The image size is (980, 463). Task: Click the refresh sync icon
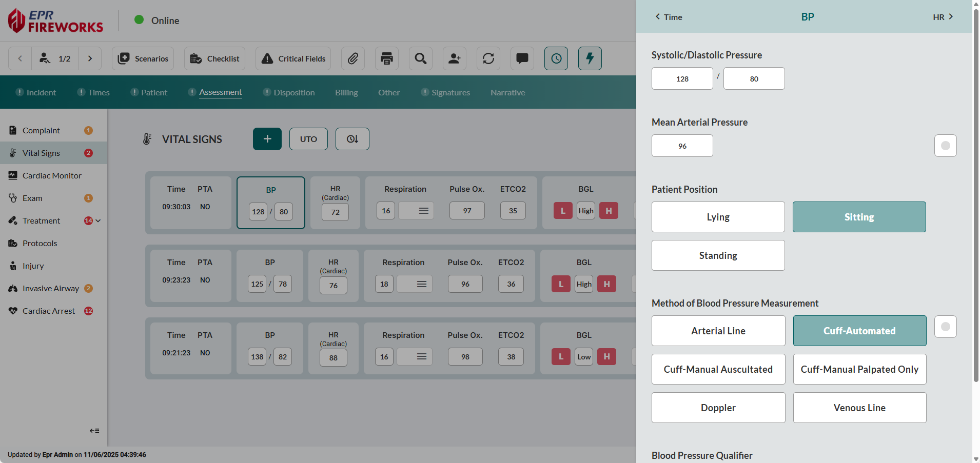tap(488, 58)
